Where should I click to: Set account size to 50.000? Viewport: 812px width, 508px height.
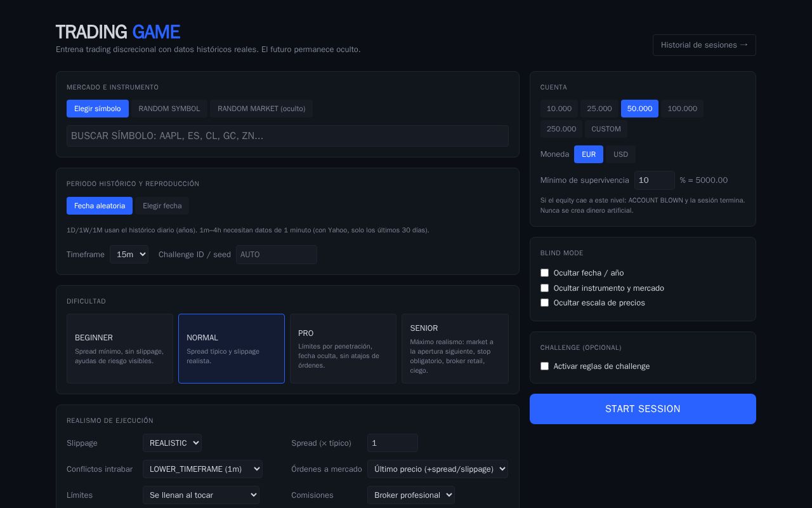tap(639, 109)
